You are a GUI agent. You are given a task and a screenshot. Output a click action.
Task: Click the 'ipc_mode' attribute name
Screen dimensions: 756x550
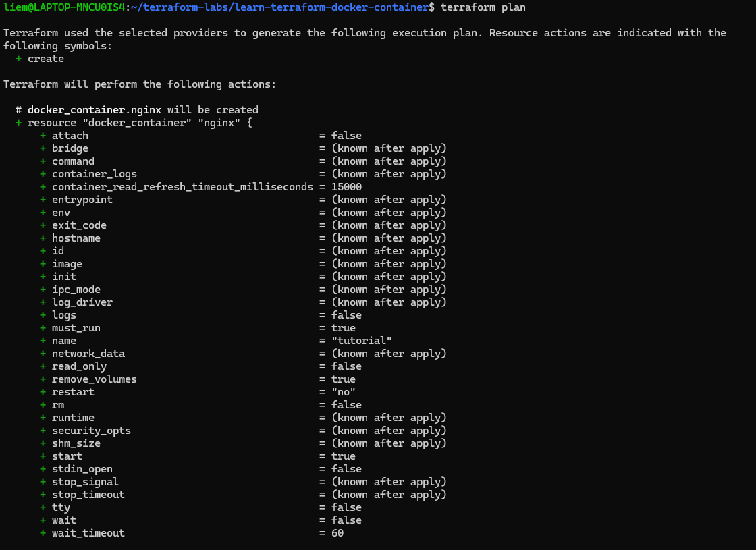click(76, 290)
